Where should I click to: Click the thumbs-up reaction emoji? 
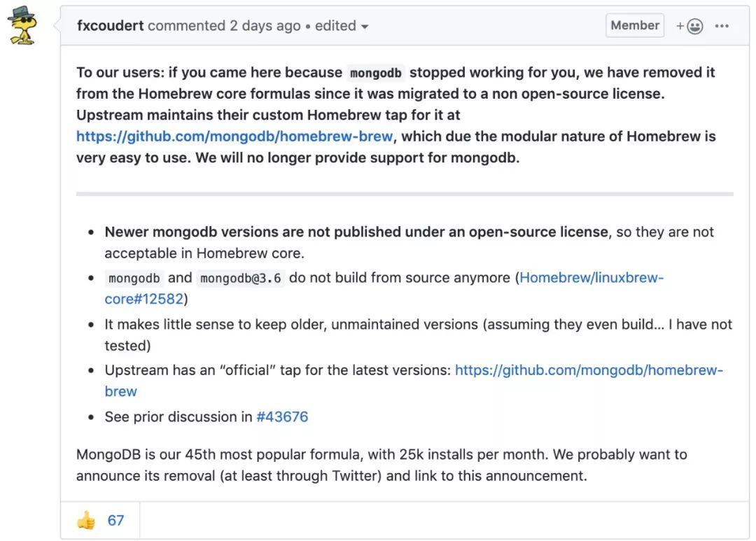click(86, 520)
